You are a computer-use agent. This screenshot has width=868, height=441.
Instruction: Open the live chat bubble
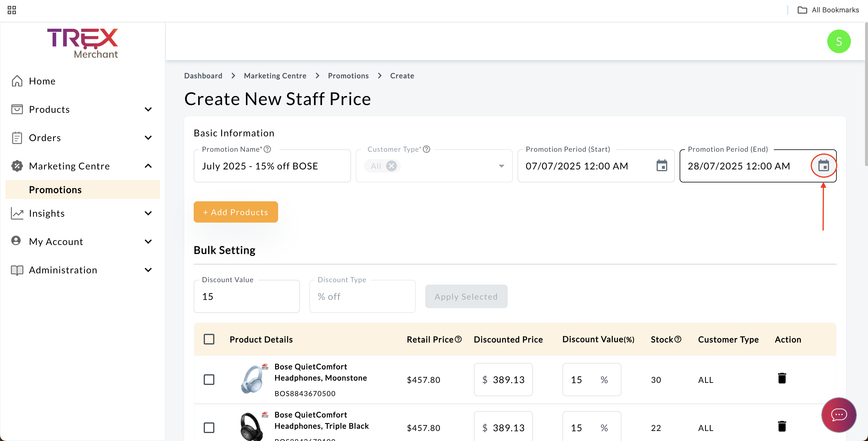coord(839,415)
